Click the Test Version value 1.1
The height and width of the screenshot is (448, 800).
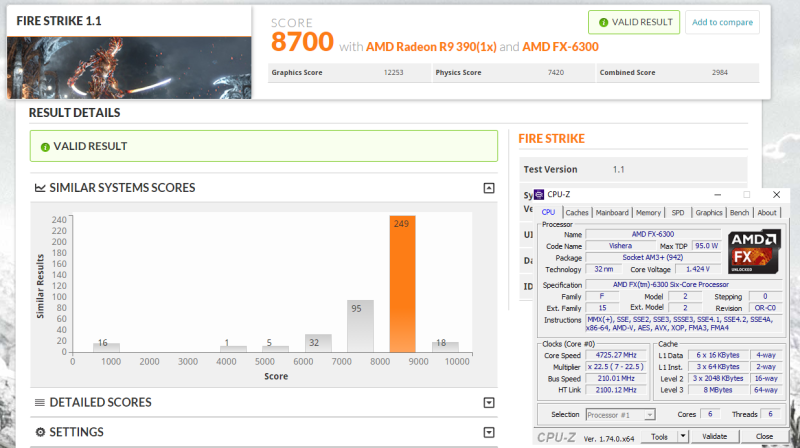click(618, 169)
